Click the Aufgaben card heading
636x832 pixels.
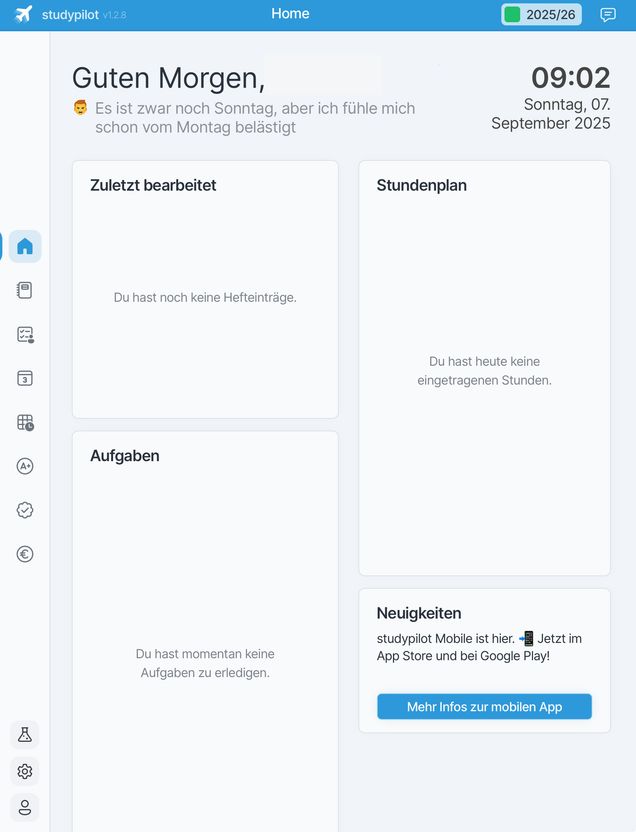125,456
